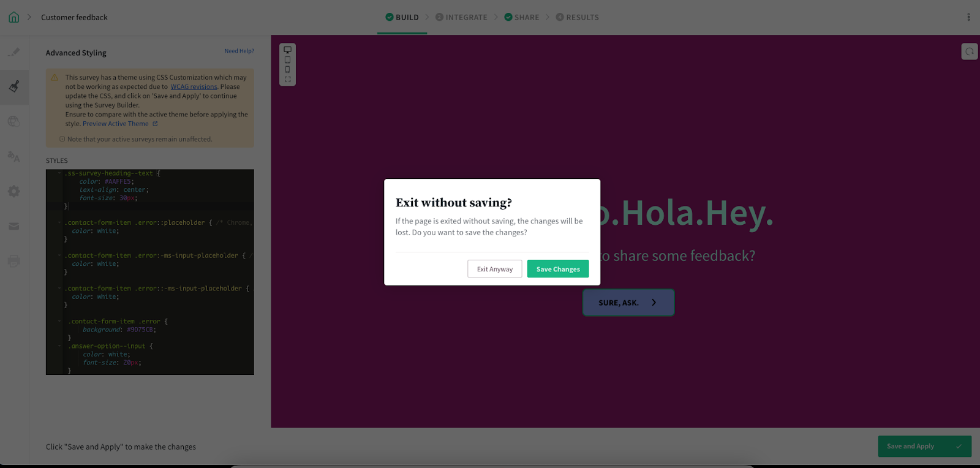This screenshot has width=980, height=468.
Task: Click the home icon in breadcrumb
Action: [x=13, y=17]
